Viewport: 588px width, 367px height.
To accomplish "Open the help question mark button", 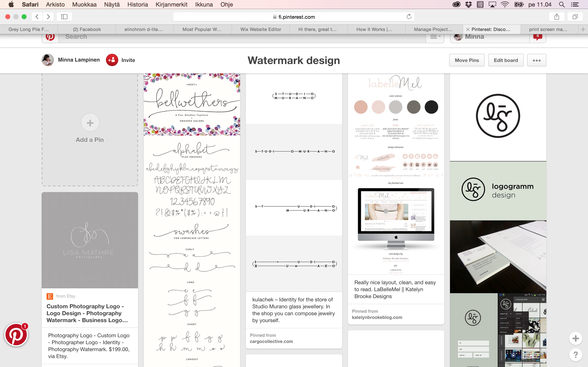I will pos(575,355).
